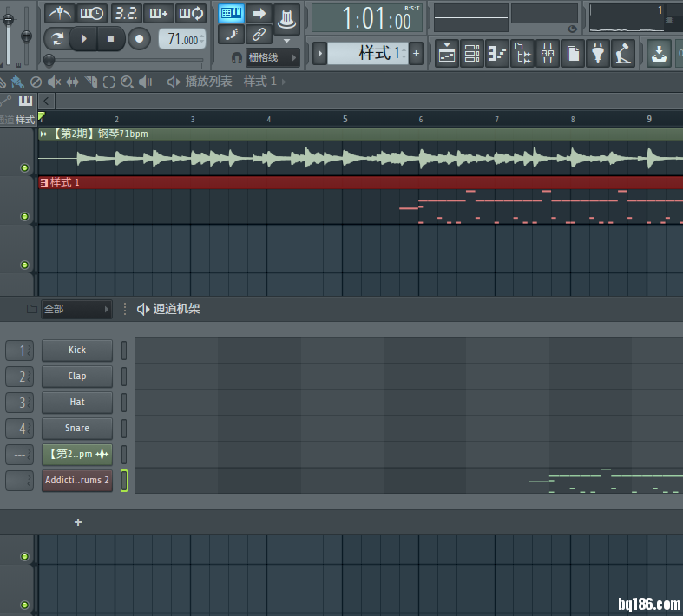Click the metronome icon

pos(60,13)
